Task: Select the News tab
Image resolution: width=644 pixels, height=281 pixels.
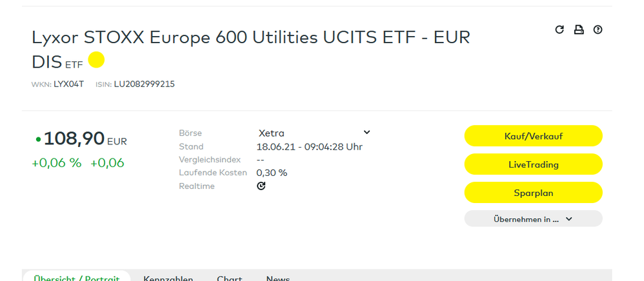Action: pos(278,278)
